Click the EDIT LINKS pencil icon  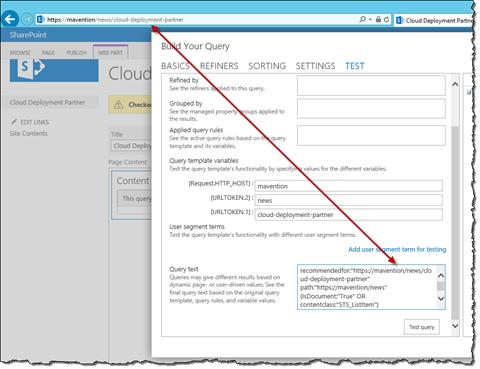click(x=14, y=122)
